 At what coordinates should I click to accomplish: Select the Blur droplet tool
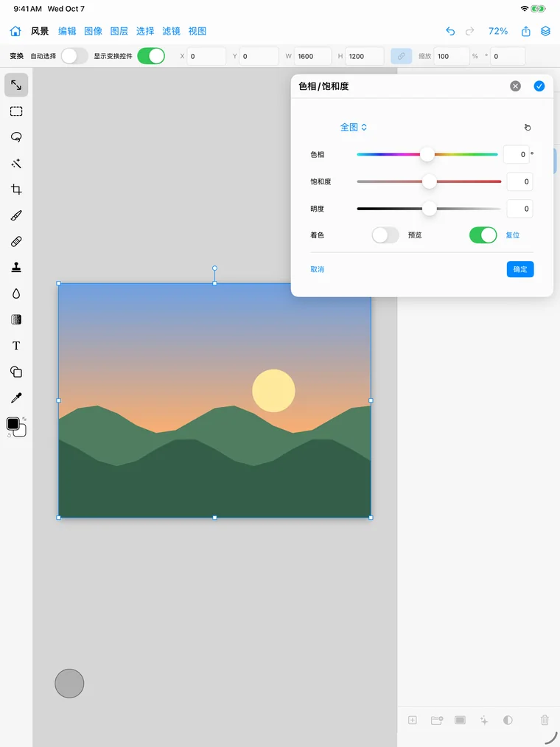coord(16,293)
